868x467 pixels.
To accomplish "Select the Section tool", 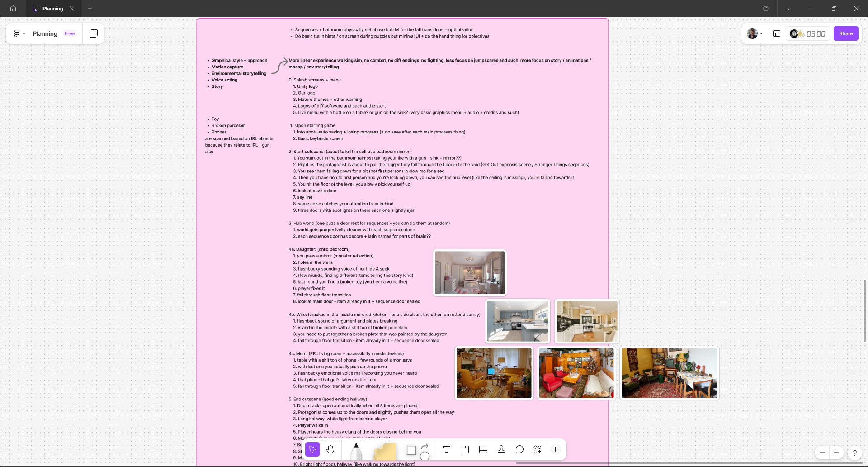I will click(465, 449).
